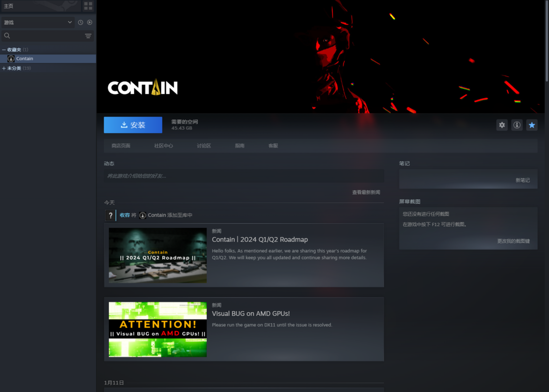The width and height of the screenshot is (549, 392).
Task: Click 更改我的截图键 to change screenshot key
Action: pos(513,241)
